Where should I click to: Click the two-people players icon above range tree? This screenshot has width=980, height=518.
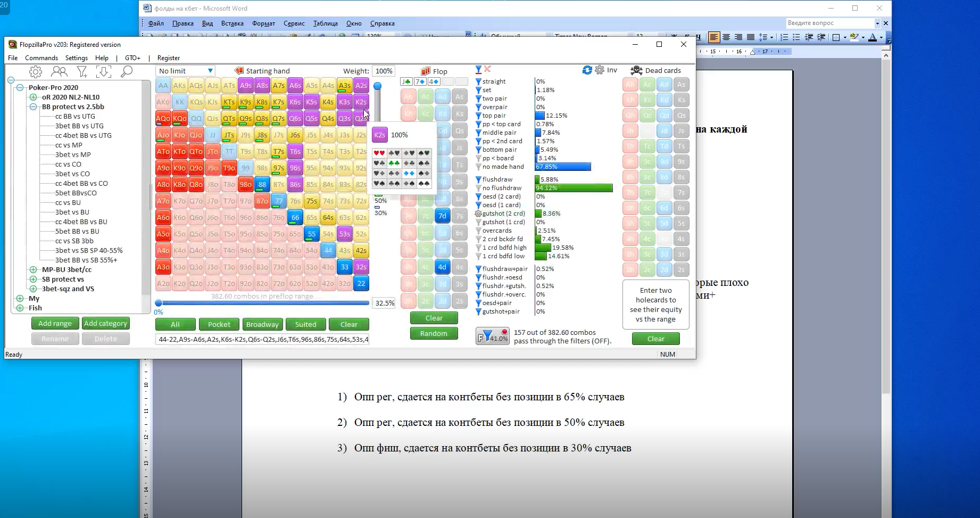click(59, 71)
